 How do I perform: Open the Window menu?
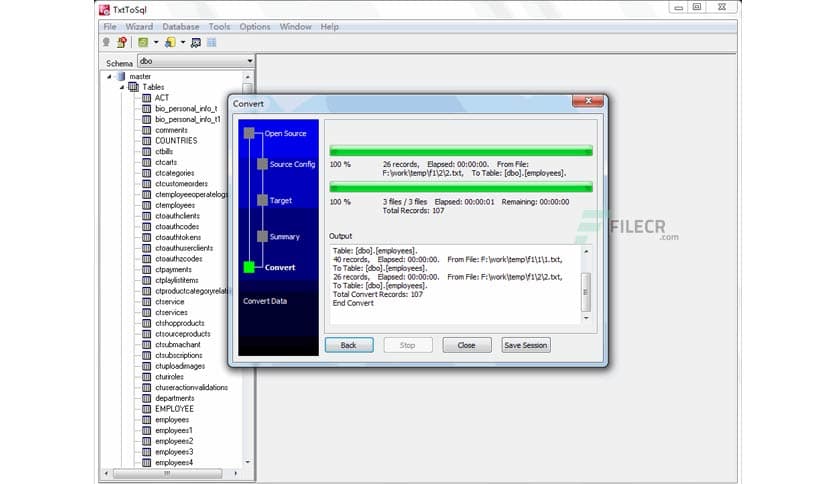tap(295, 27)
